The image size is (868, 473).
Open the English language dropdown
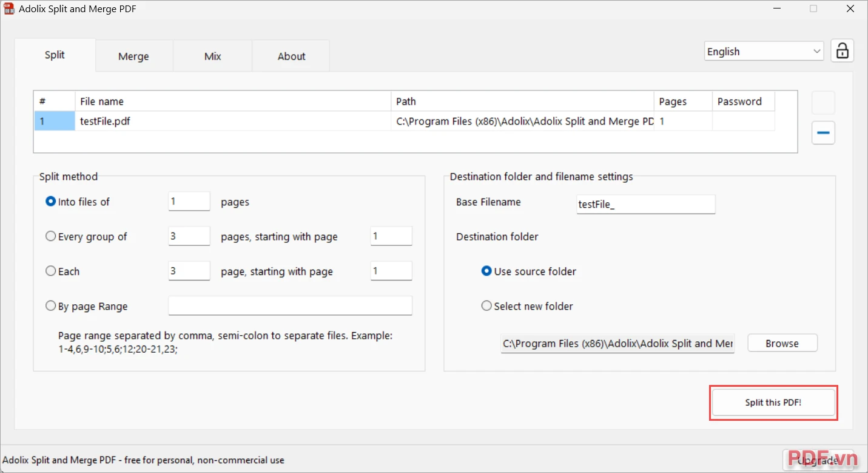point(764,52)
